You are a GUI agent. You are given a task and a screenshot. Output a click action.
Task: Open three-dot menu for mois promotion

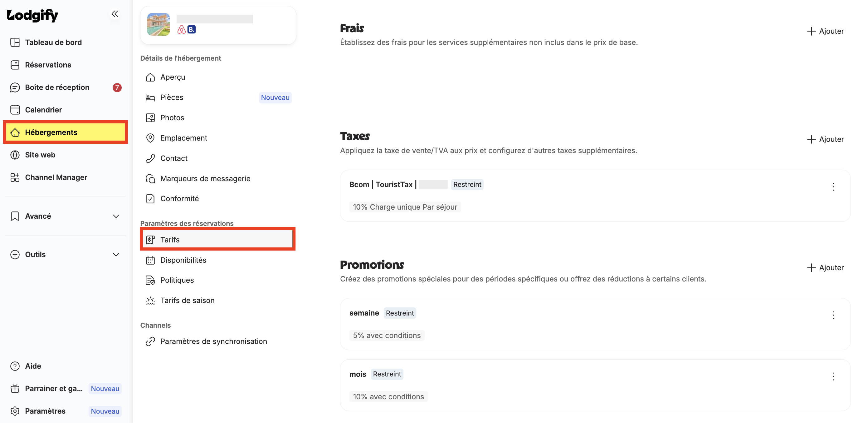click(x=833, y=376)
